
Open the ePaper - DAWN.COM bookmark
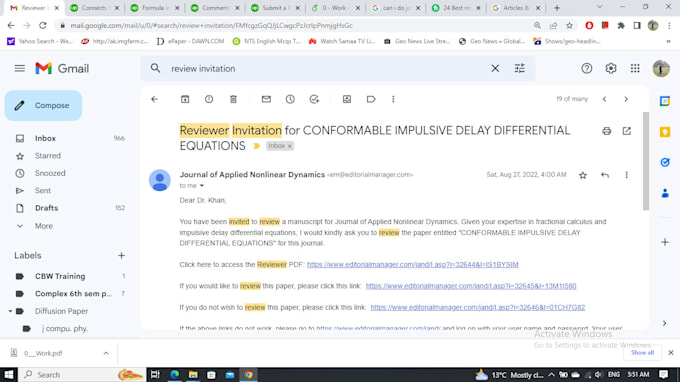191,41
